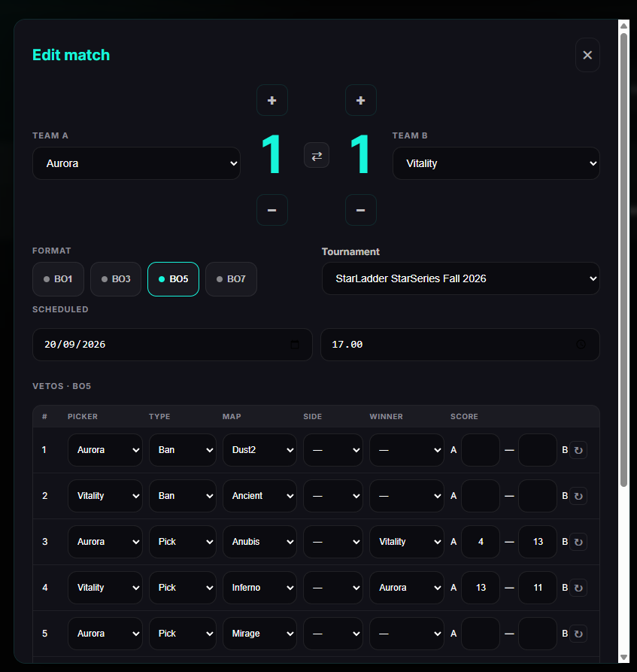Open side dropdown in Inferno row
Image resolution: width=637 pixels, height=672 pixels.
333,588
